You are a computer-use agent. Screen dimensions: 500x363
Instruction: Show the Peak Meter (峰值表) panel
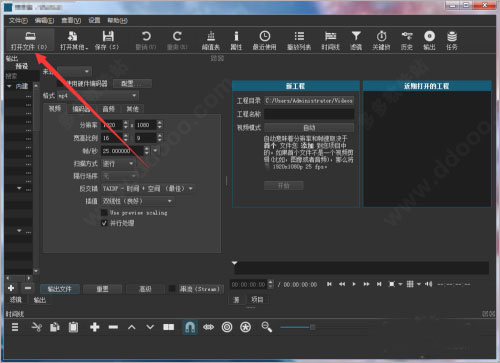(x=211, y=40)
